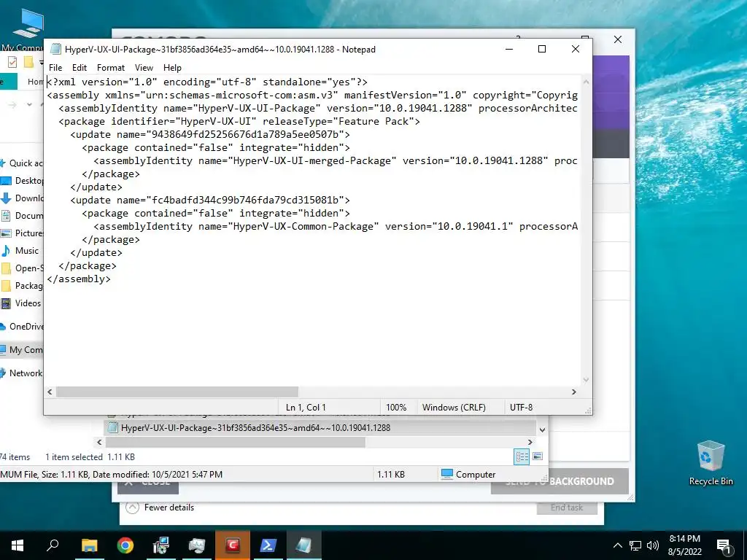Click the MUM file icon in Explorer list
The image size is (747, 560).
click(113, 427)
